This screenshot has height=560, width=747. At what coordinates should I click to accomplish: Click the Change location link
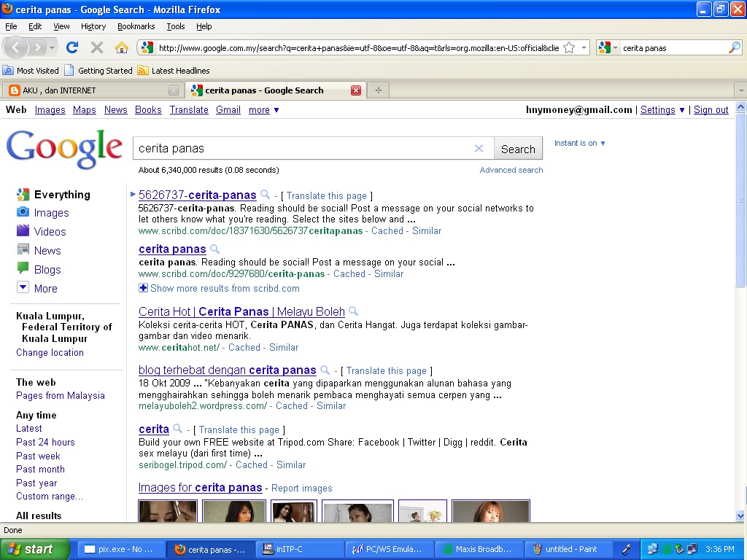pyautogui.click(x=50, y=352)
